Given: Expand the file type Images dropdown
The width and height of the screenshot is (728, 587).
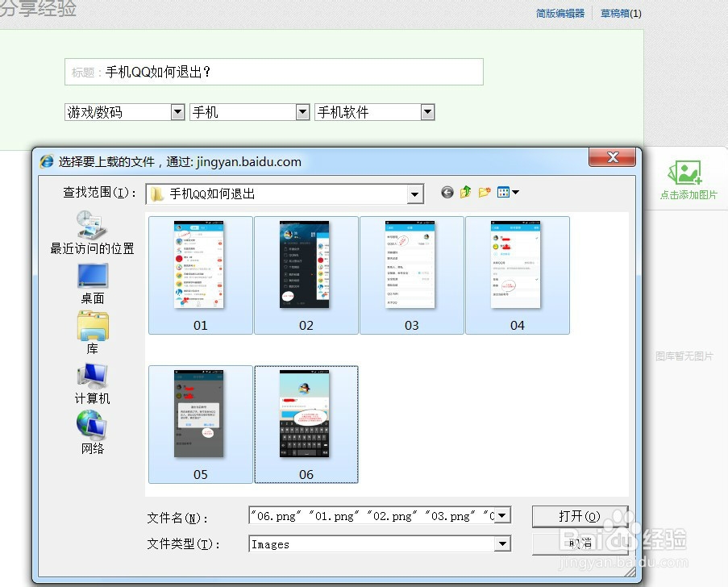Looking at the screenshot, I should click(502, 543).
